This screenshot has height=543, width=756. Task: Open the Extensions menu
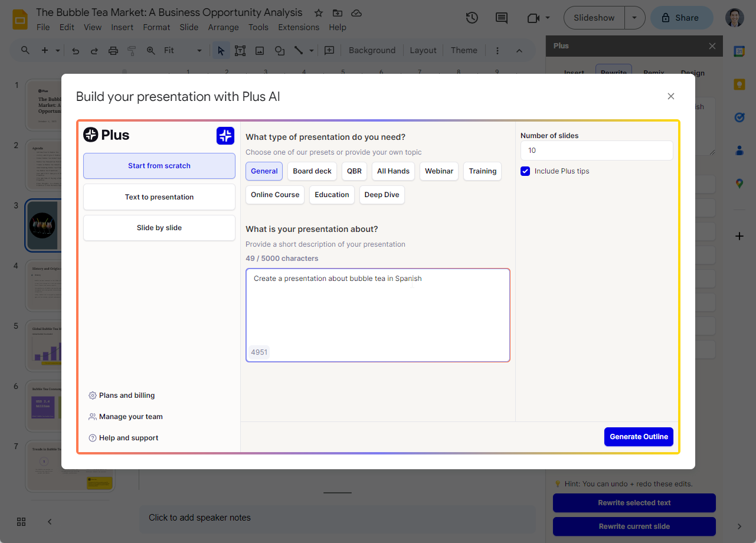coord(299,27)
